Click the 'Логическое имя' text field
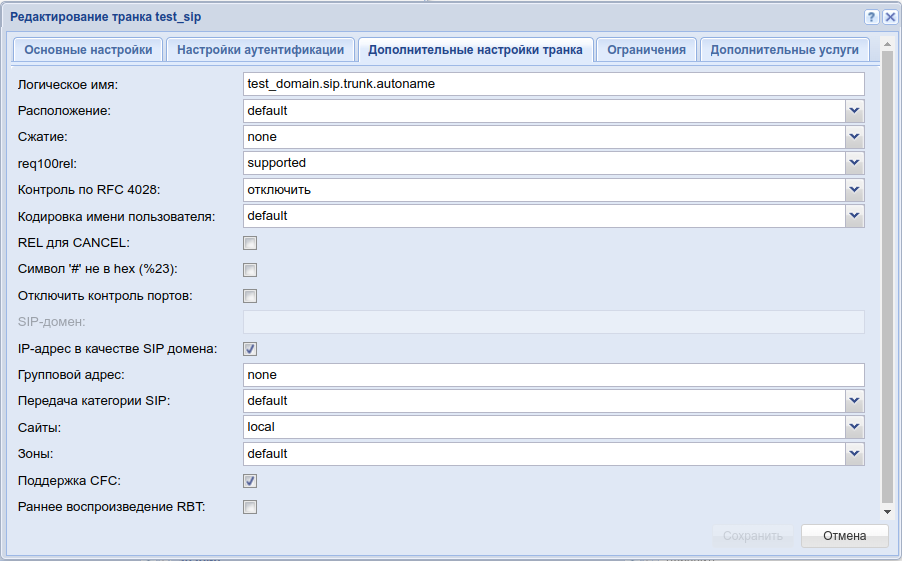 click(553, 84)
